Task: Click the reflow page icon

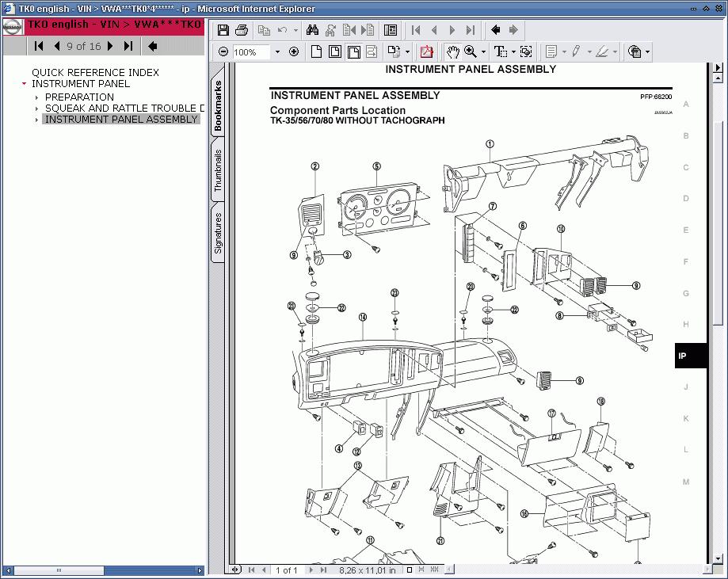Action: (x=372, y=51)
